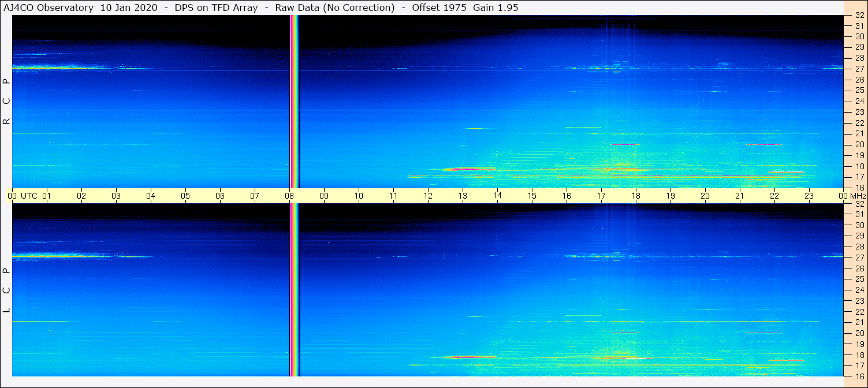Click the 20 MHz label in LCP scale
This screenshot has height=388, width=868.
point(859,333)
